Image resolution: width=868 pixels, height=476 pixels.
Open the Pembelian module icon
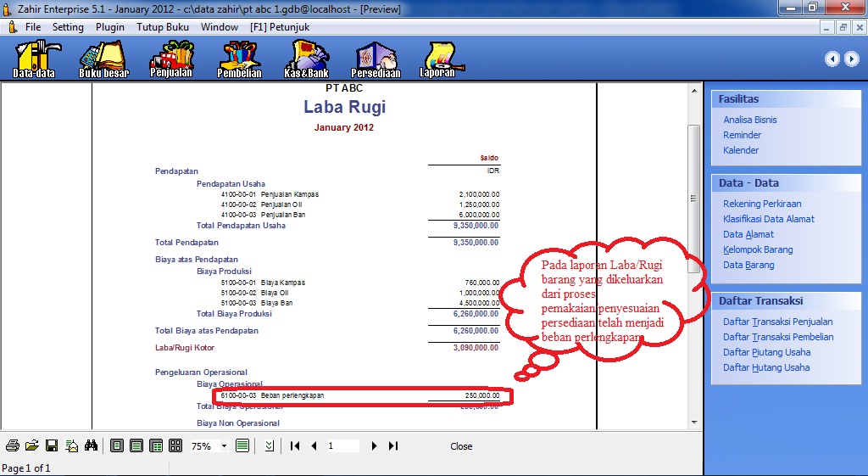[x=239, y=59]
